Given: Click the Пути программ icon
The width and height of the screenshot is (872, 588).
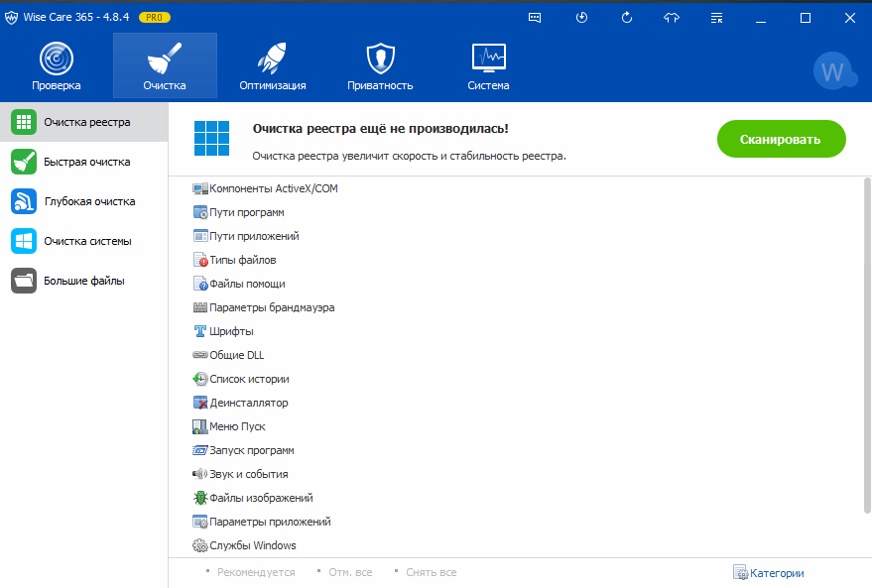Looking at the screenshot, I should [x=200, y=212].
